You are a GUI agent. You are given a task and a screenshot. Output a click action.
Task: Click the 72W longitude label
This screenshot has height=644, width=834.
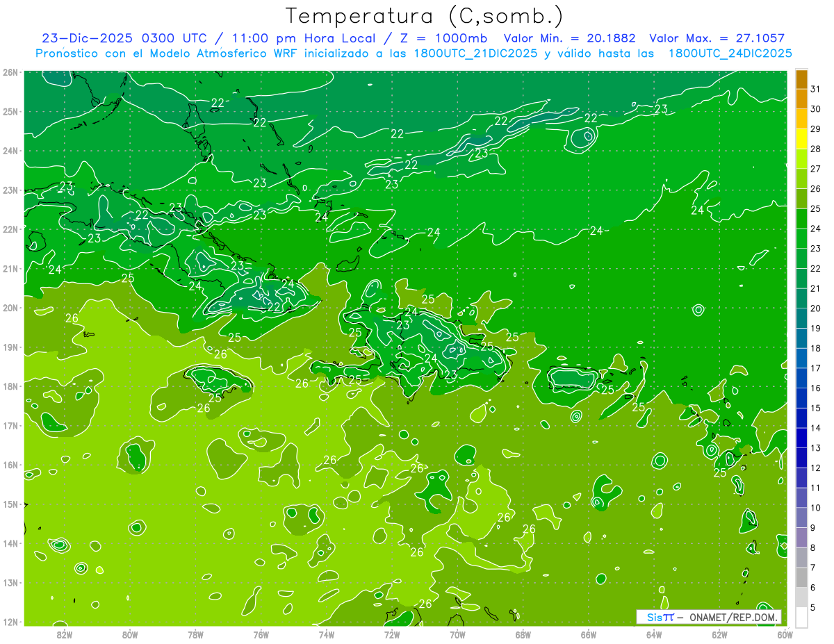[392, 634]
